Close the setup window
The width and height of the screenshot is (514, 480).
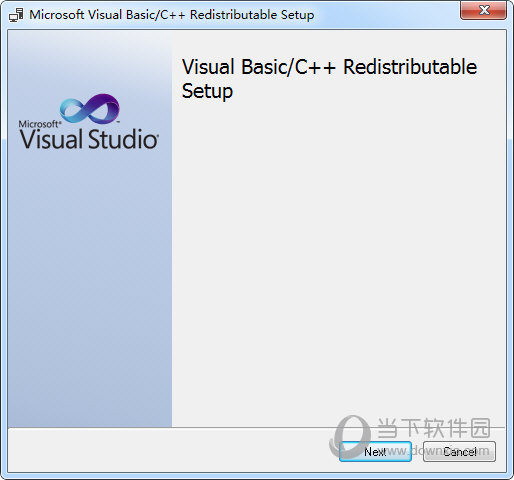click(x=483, y=10)
